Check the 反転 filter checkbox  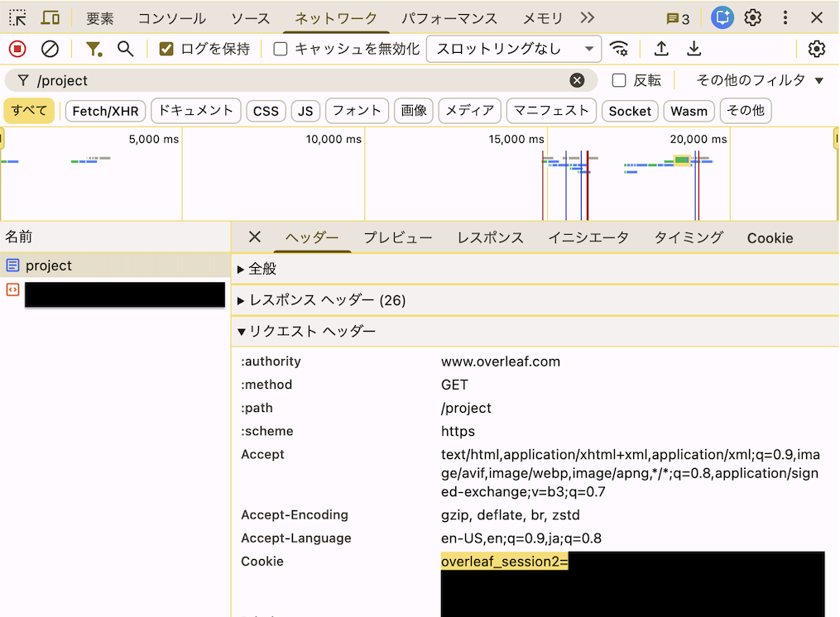(x=617, y=80)
